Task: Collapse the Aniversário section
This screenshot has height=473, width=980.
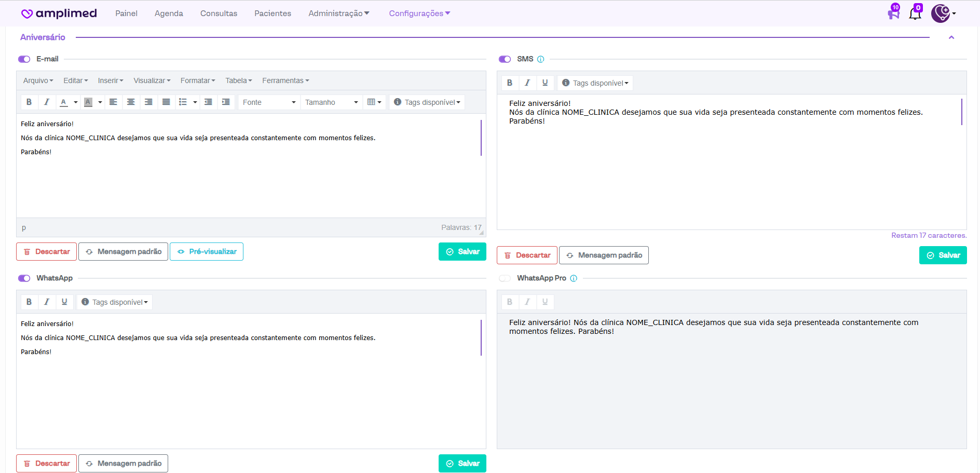Action: (x=951, y=37)
